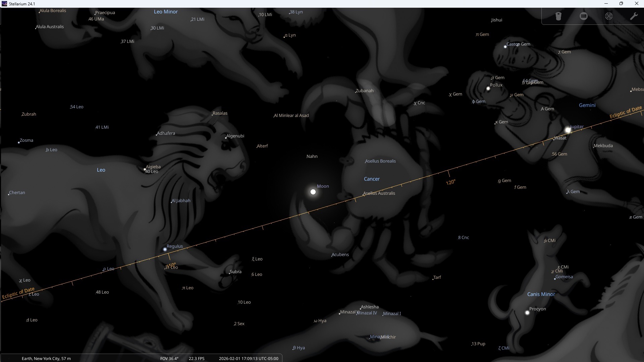Click the star Pollux in Gemini

(x=488, y=89)
